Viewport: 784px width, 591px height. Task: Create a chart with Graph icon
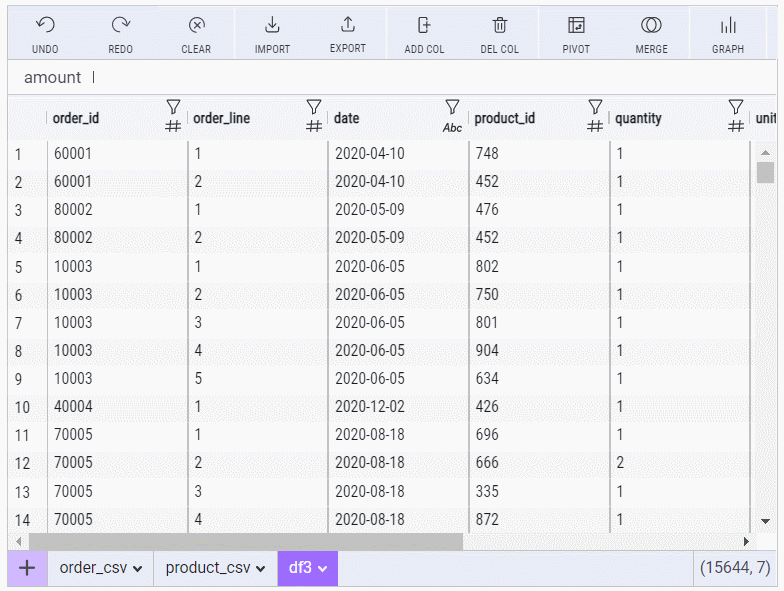(x=728, y=26)
